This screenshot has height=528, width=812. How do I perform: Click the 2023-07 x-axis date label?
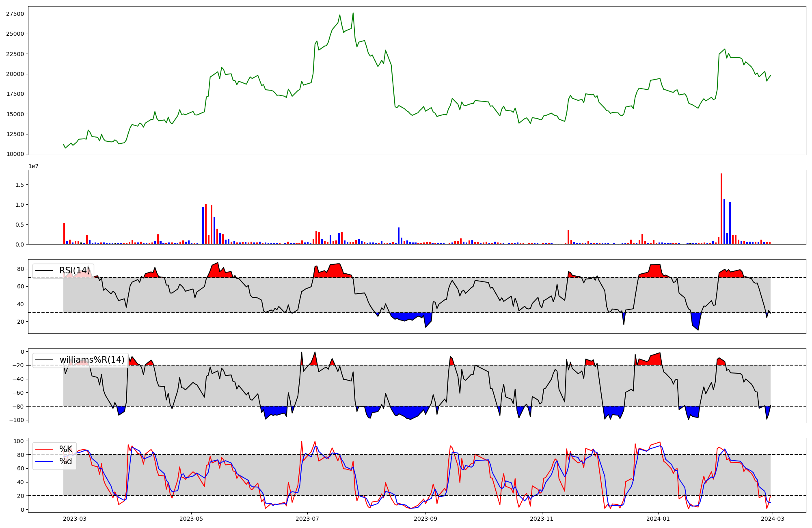tap(307, 519)
